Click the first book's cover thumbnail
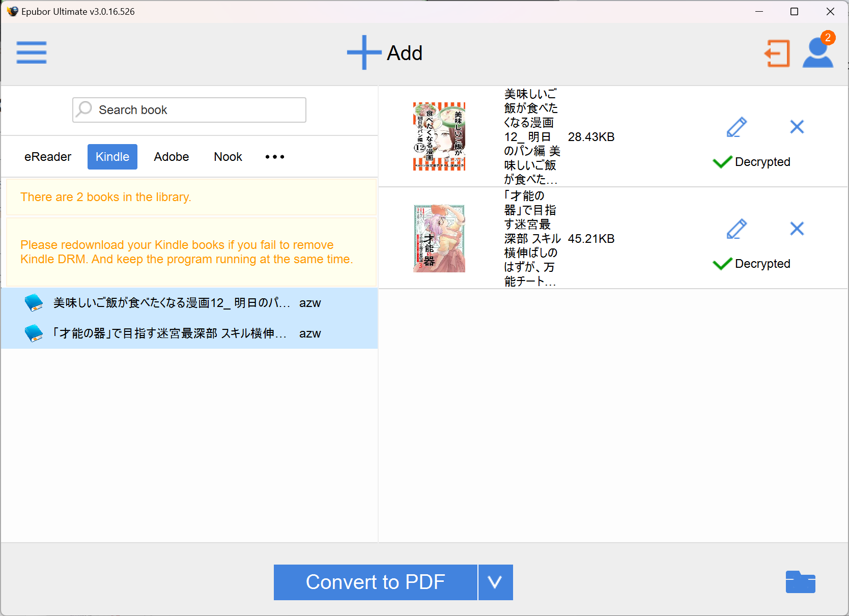Screen dimensions: 849x616 439,136
